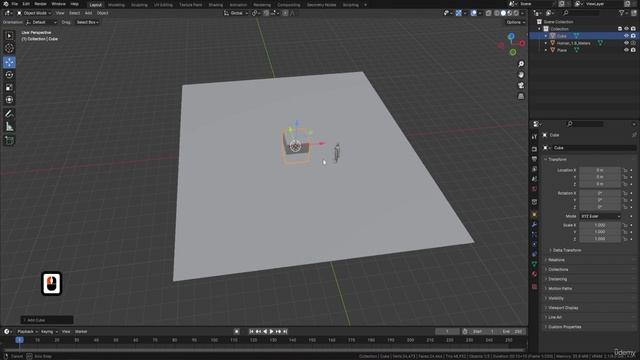Activate the Transform tool
640x360 pixels.
(x=9, y=100)
